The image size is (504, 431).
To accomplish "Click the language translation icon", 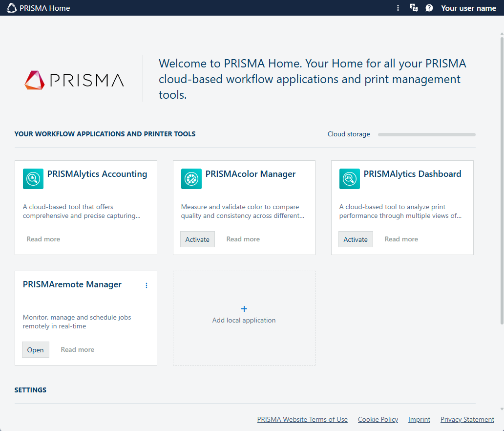I will click(x=414, y=8).
